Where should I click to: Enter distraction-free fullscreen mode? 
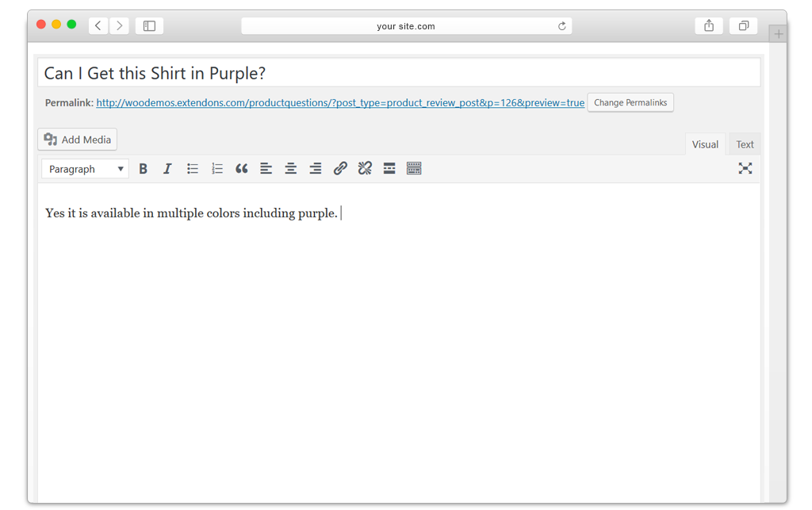745,168
